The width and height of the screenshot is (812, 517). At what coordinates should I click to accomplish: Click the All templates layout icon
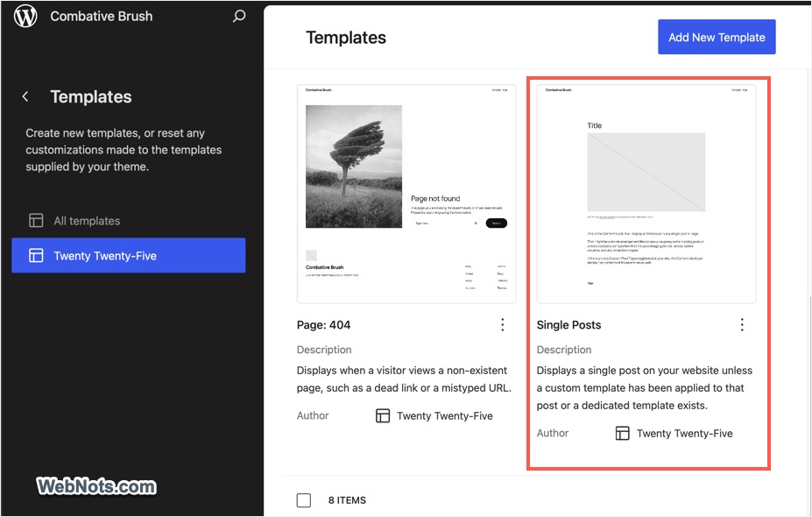click(x=36, y=221)
